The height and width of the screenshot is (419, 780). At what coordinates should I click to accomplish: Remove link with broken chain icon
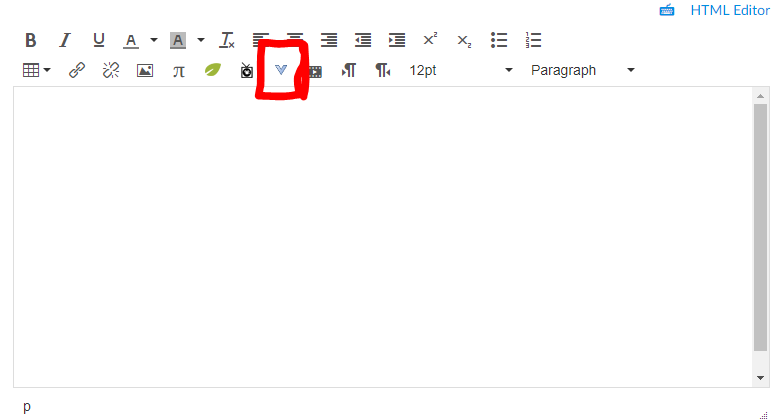point(110,70)
